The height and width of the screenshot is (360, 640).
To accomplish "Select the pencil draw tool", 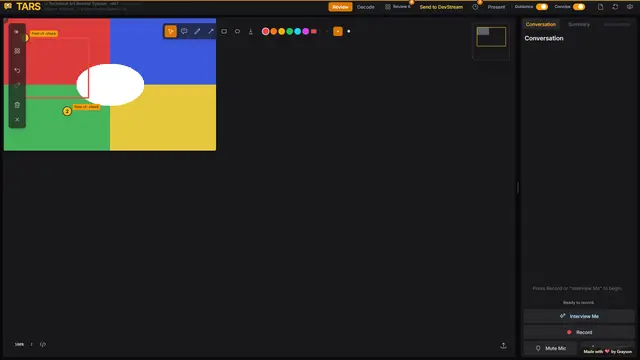I will 197,31.
